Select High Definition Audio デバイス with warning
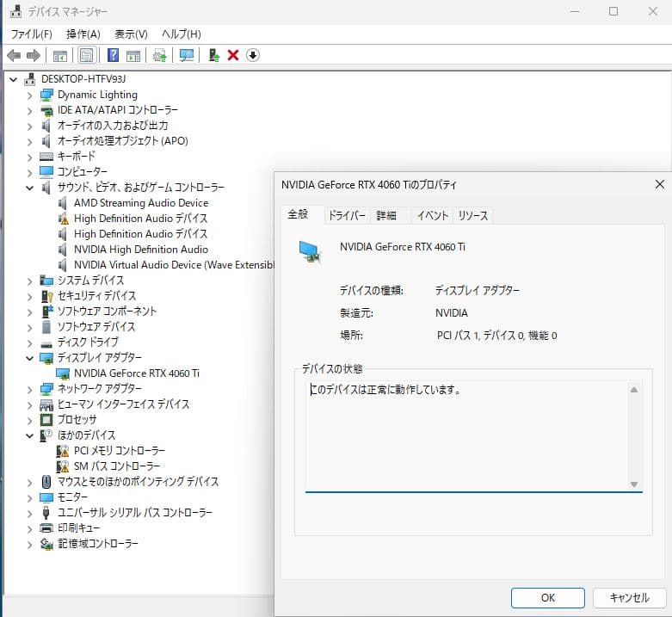This screenshot has width=672, height=617. click(x=140, y=219)
